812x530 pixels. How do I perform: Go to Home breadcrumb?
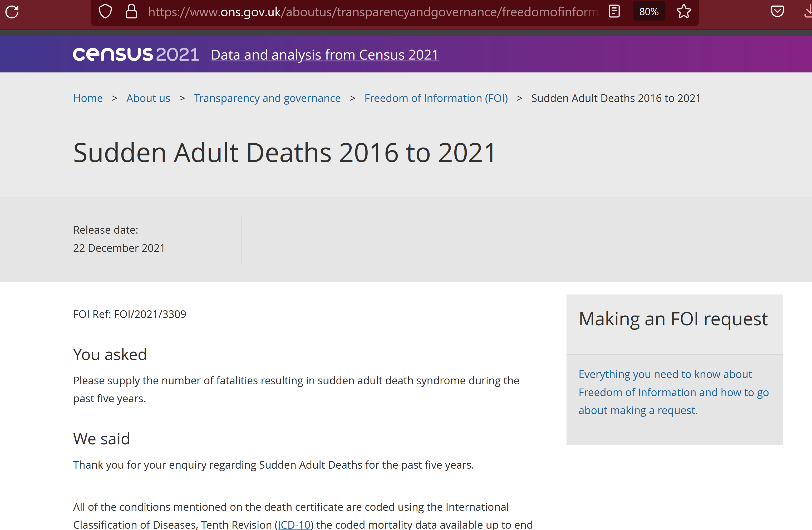click(88, 98)
